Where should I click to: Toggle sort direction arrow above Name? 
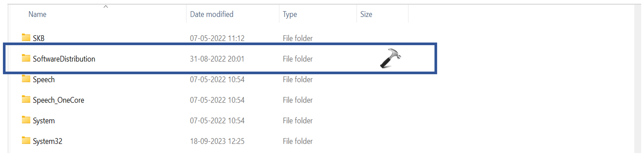106,7
